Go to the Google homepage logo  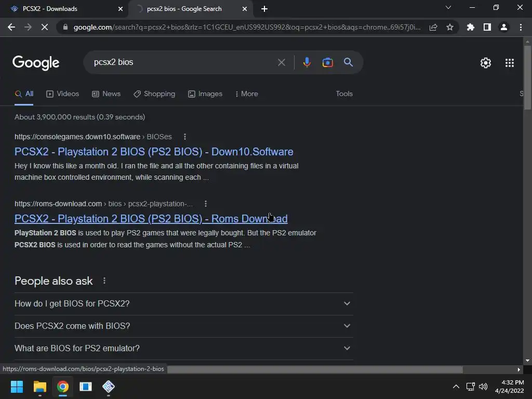(x=36, y=63)
